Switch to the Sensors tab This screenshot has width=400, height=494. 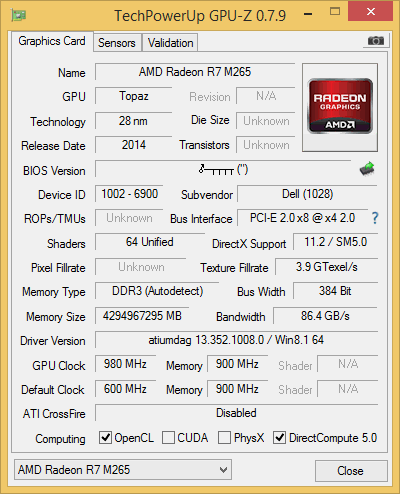tap(117, 43)
